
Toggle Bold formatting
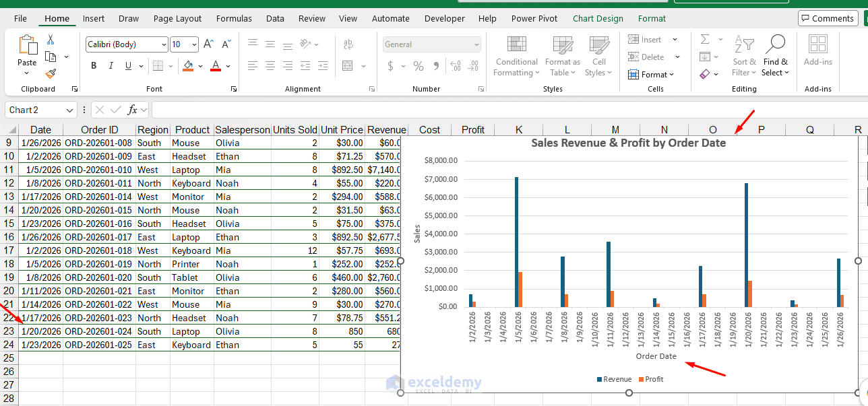[x=94, y=66]
